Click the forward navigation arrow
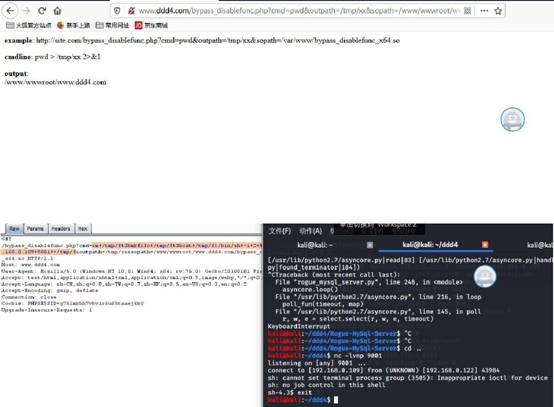This screenshot has height=407, width=554. pyautogui.click(x=26, y=11)
